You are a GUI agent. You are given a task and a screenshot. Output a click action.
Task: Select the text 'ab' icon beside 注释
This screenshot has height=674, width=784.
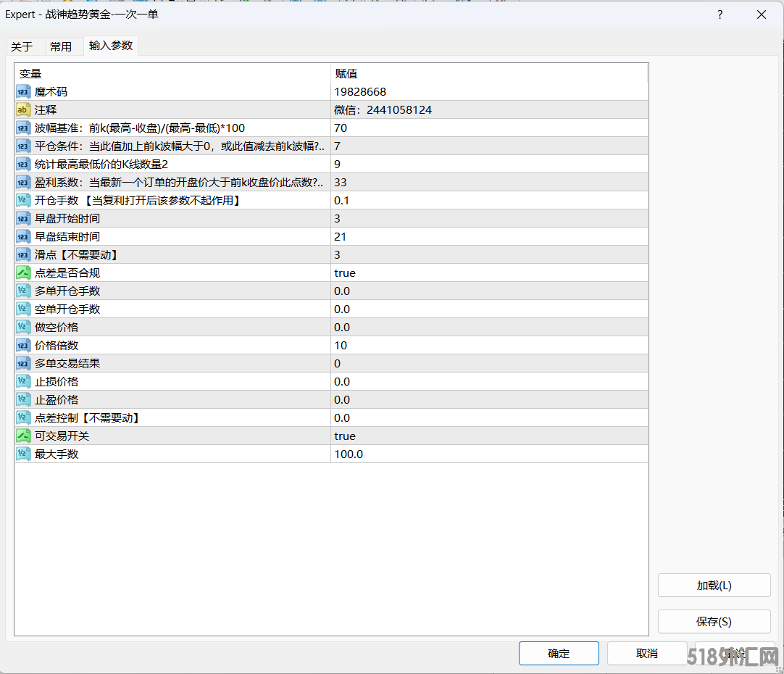[22, 109]
